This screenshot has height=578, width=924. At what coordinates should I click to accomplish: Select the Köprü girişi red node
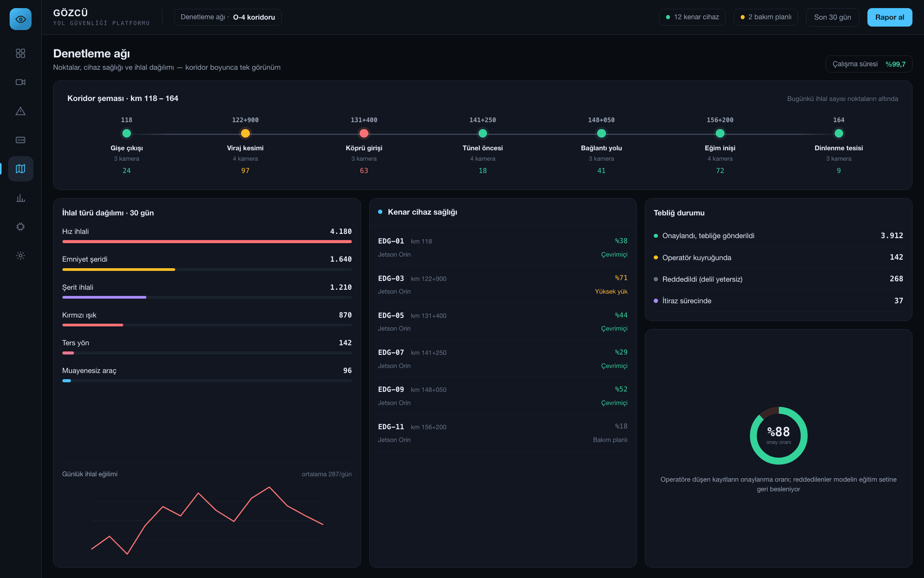coord(364,133)
